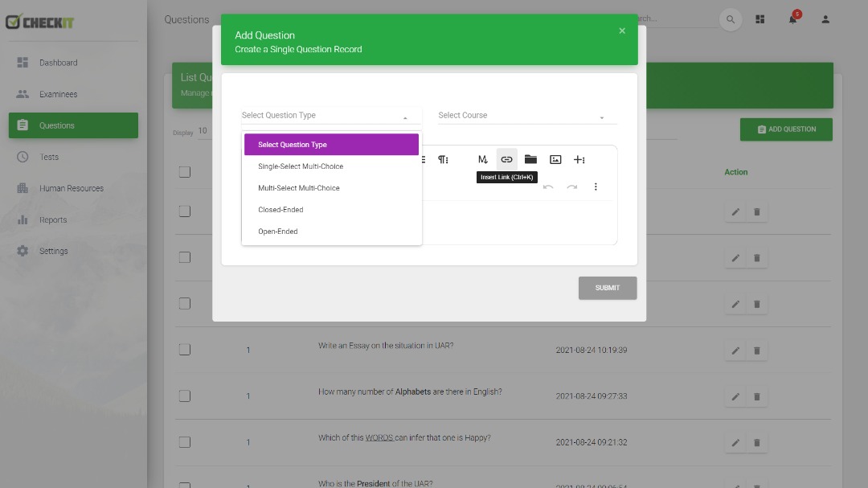Image resolution: width=868 pixels, height=488 pixels.
Task: Open Settings in the sidebar
Action: (x=73, y=251)
